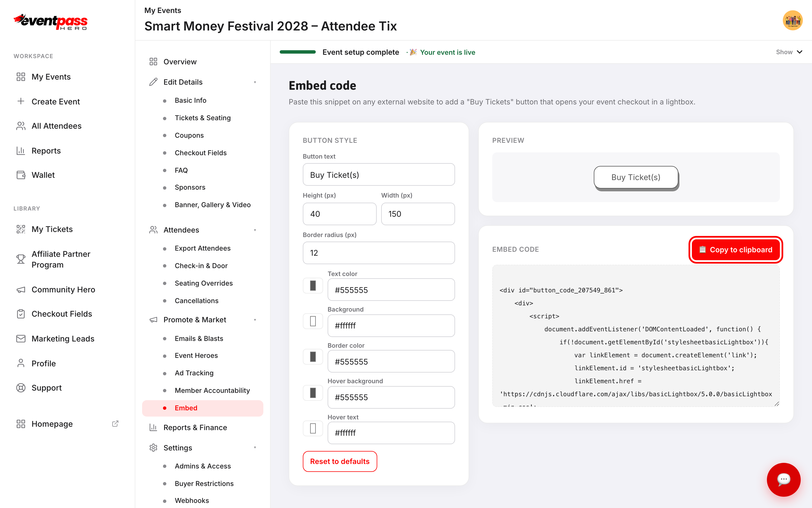The width and height of the screenshot is (812, 508).
Task: Click the Profile person icon
Action: (21, 363)
